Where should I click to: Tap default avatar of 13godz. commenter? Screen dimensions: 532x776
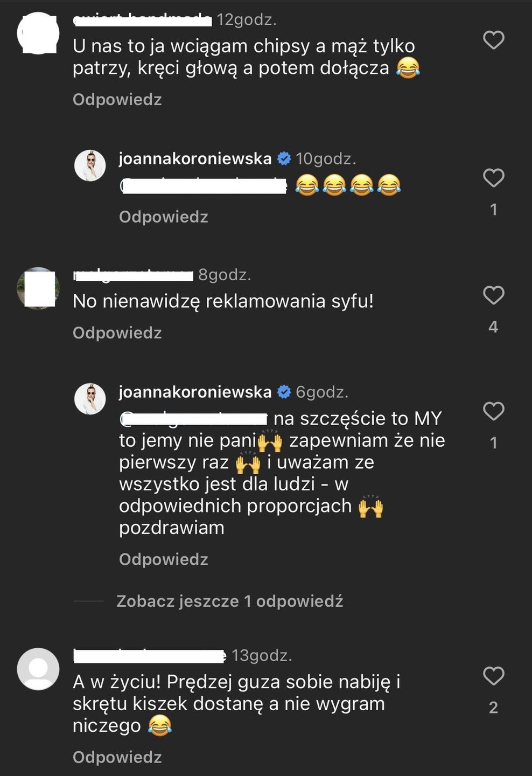(x=38, y=669)
